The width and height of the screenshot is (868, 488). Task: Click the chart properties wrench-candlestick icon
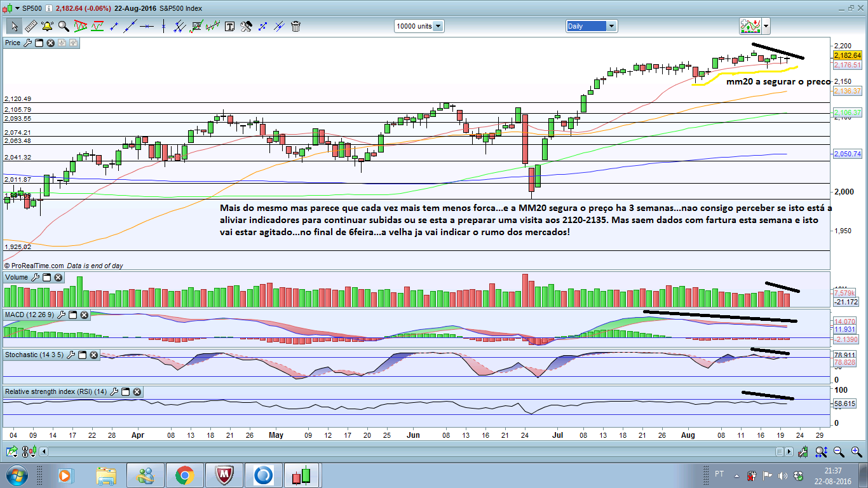pyautogui.click(x=803, y=452)
